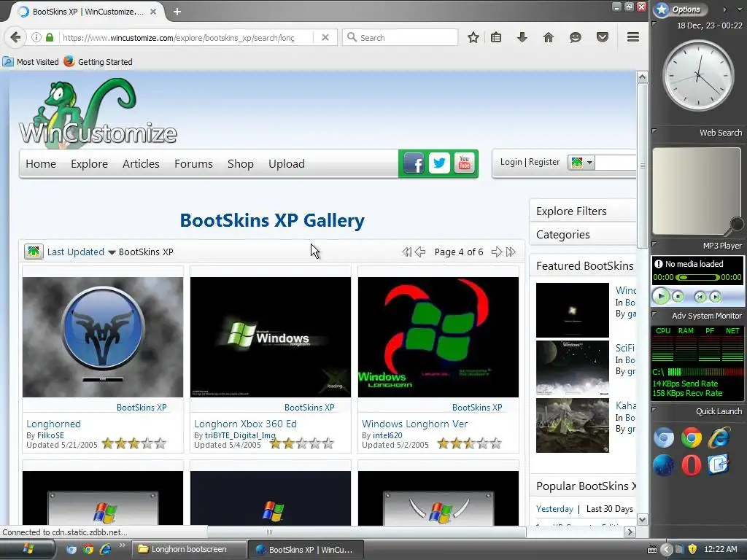Visit WinCustomize Twitter page
747x560 pixels.
(x=438, y=164)
